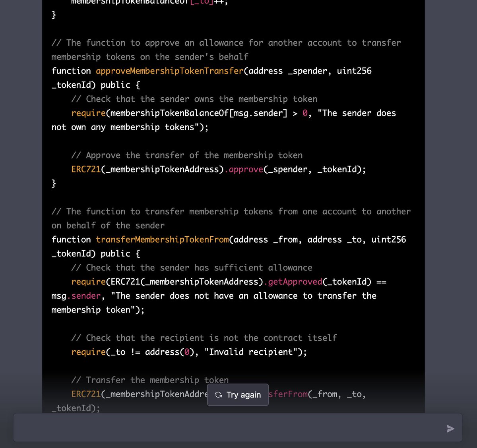Viewport: 477px width, 448px height.
Task: Click "// Check that the sender has sufficient allowance"
Action: [192, 268]
